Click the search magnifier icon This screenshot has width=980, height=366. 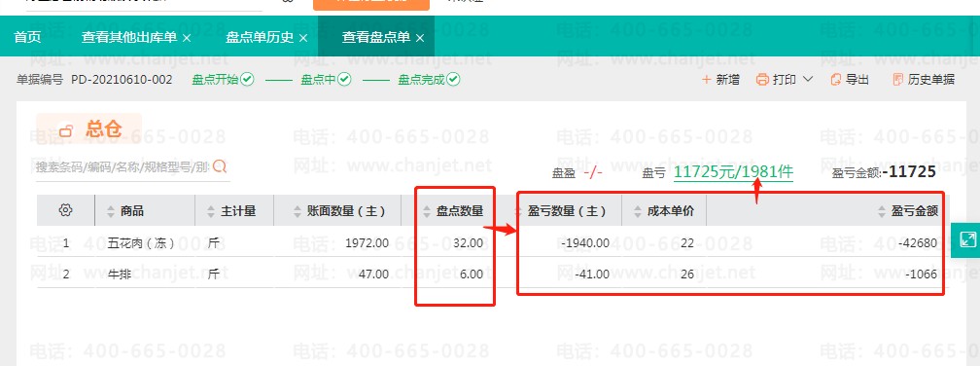tap(220, 166)
